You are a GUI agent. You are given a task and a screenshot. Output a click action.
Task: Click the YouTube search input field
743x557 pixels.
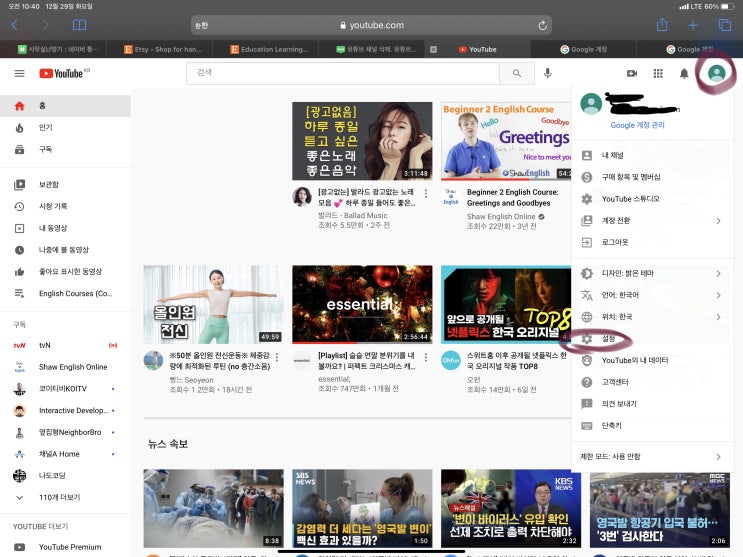[x=343, y=73]
